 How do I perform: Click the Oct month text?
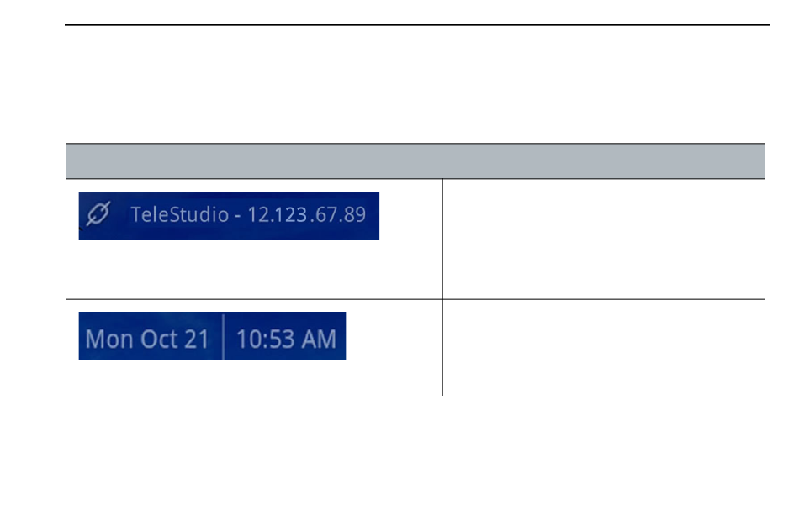coord(158,339)
